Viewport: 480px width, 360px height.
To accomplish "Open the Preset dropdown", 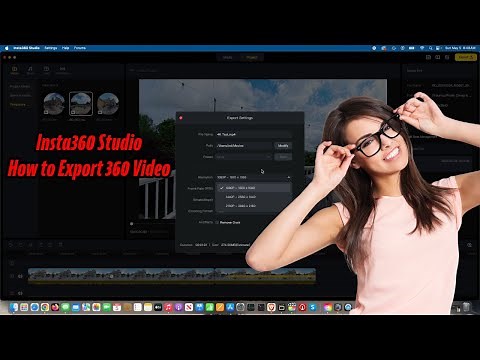I will point(244,157).
